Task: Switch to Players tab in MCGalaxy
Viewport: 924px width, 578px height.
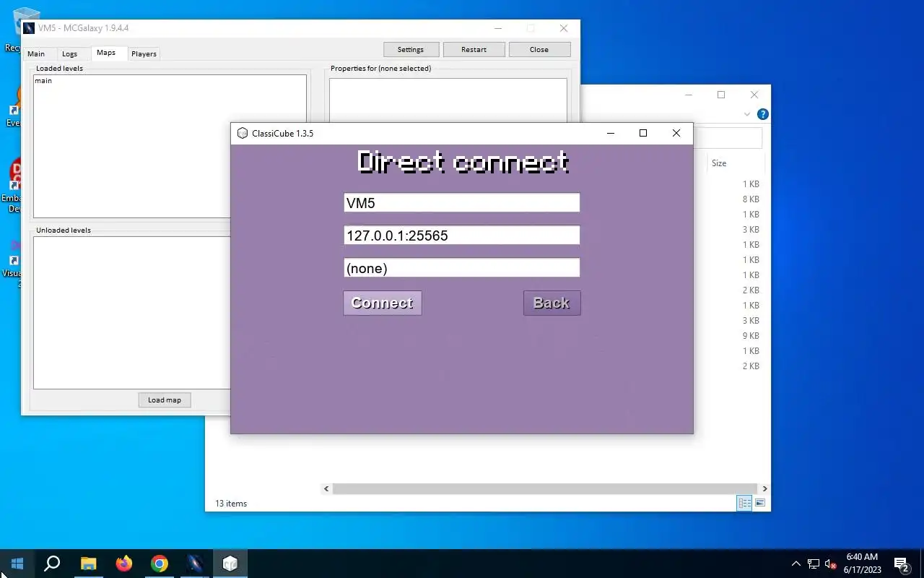Action: point(144,53)
